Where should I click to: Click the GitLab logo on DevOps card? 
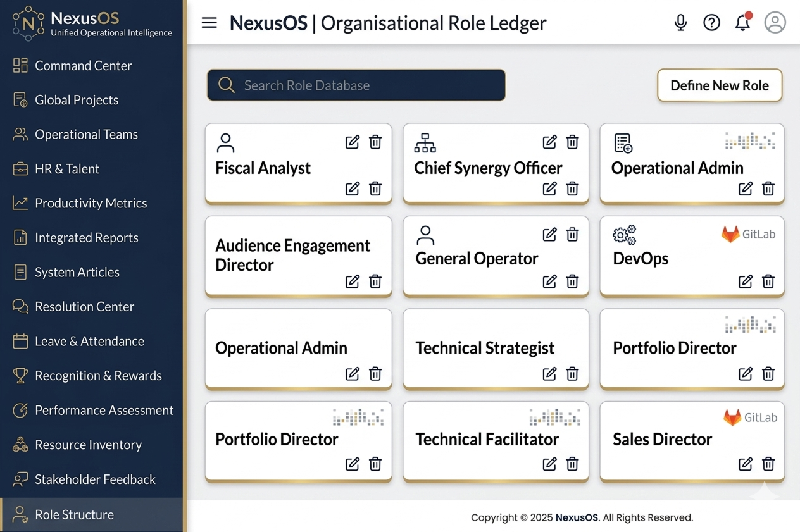pos(748,235)
